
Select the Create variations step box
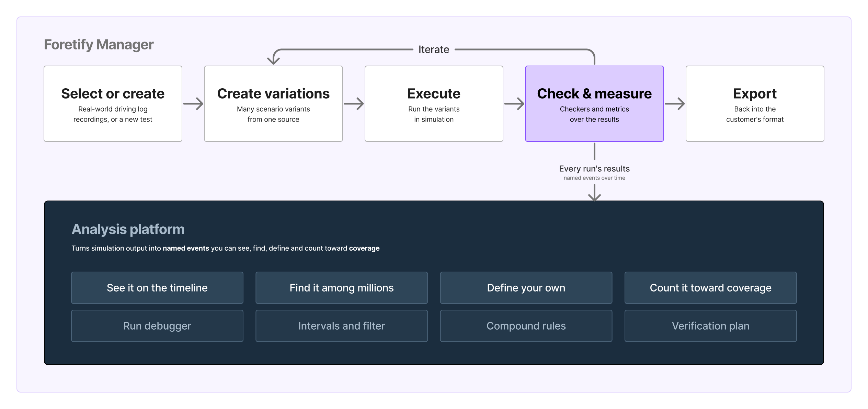pos(273,104)
